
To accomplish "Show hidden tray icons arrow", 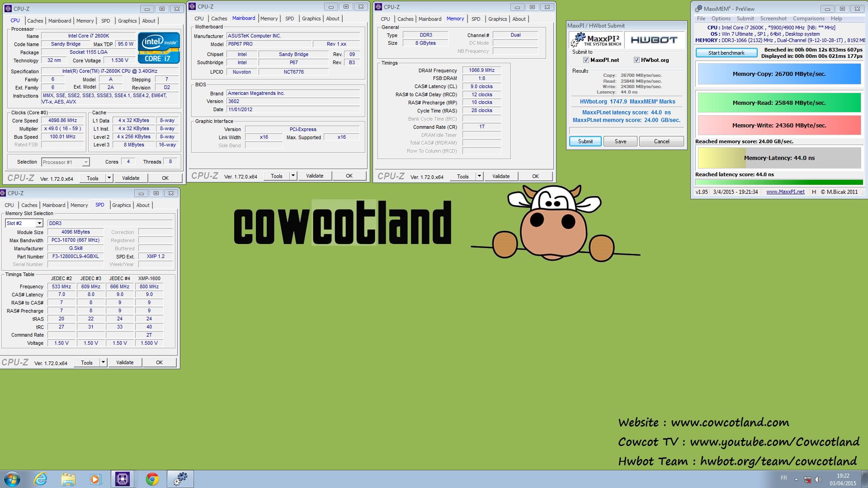I will [x=796, y=479].
